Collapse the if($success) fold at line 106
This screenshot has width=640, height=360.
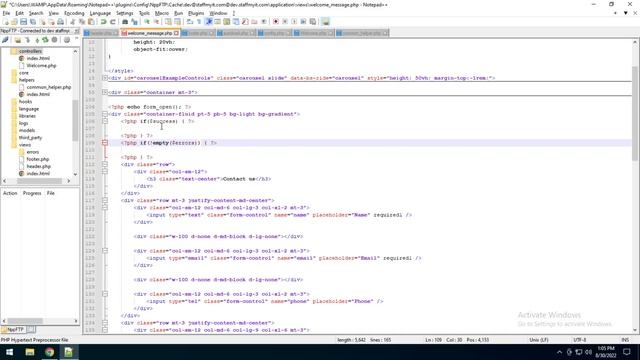point(105,121)
